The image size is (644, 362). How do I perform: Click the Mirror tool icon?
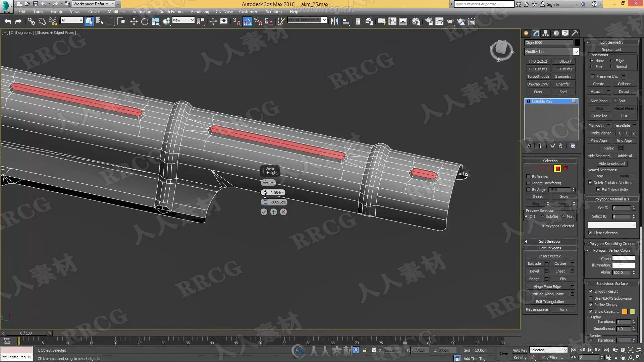[x=334, y=22]
